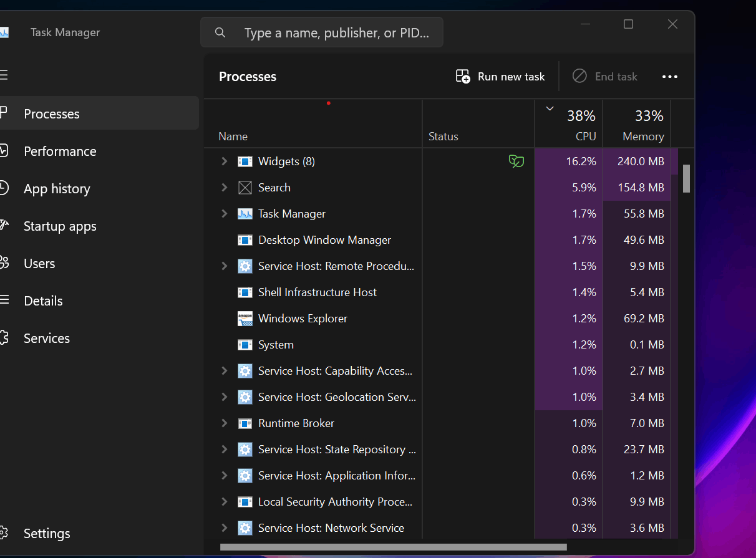Click the Widgets process icon
The image size is (756, 558).
point(245,161)
